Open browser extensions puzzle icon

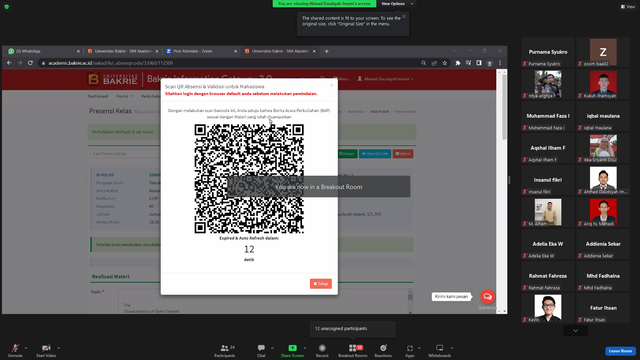point(458,63)
